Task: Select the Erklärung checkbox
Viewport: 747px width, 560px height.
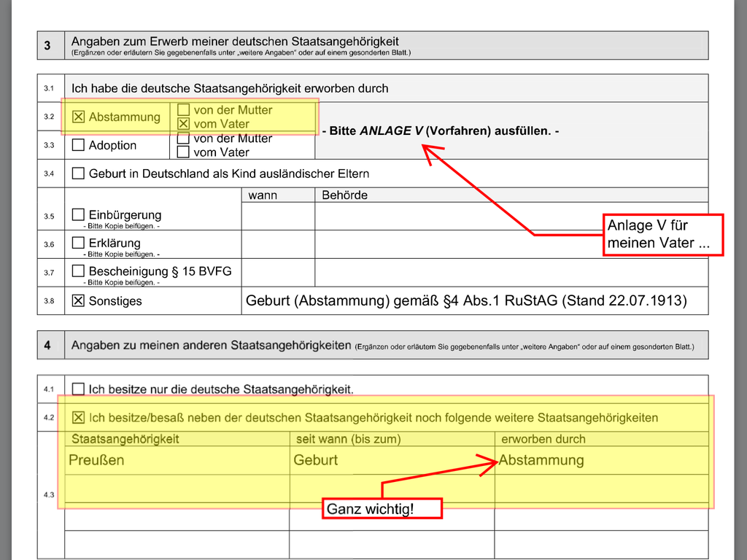Action: click(79, 243)
